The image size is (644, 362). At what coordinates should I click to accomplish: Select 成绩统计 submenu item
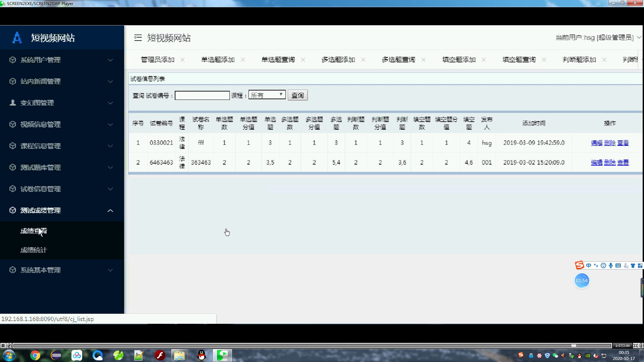(34, 250)
